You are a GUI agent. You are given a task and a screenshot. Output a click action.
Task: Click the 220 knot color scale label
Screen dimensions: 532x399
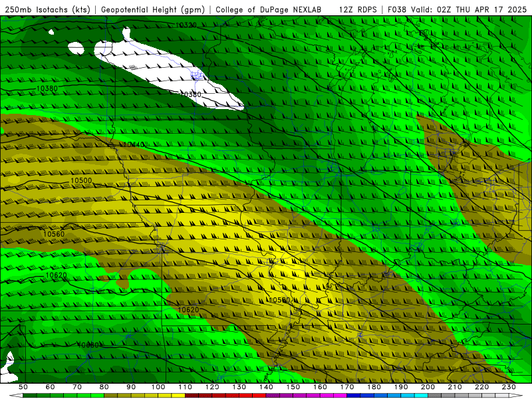tap(482, 387)
